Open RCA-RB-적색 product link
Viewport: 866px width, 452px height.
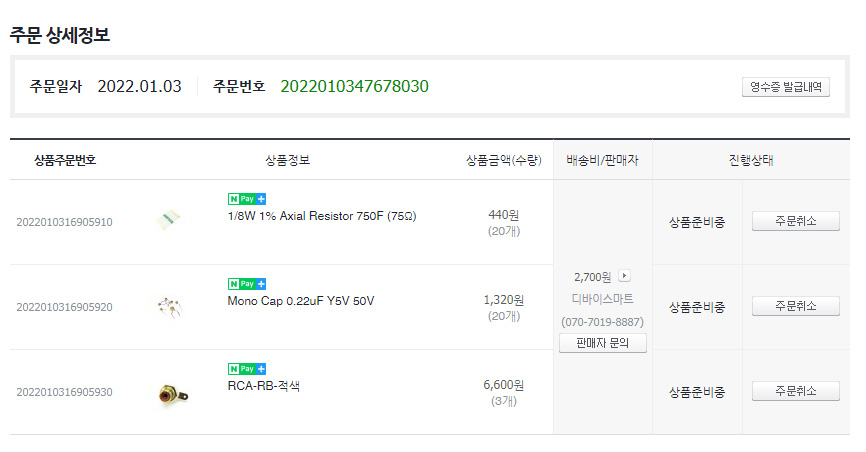[264, 386]
